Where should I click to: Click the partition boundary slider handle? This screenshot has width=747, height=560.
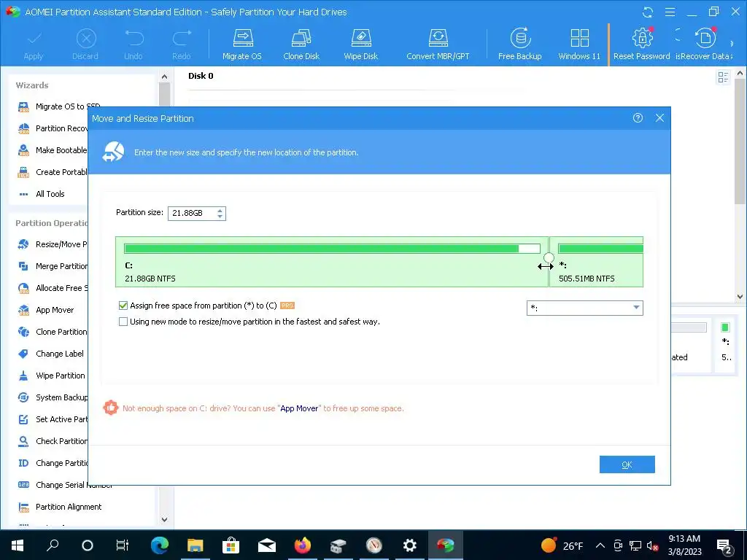coord(549,258)
